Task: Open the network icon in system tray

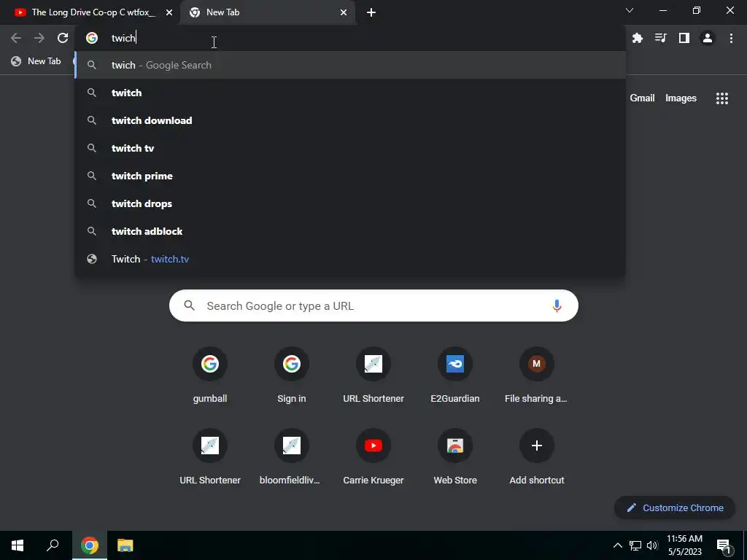Action: pos(635,545)
